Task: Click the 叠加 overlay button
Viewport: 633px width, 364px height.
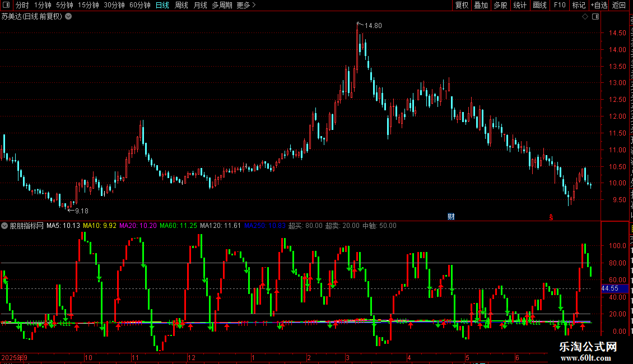Action: point(481,5)
